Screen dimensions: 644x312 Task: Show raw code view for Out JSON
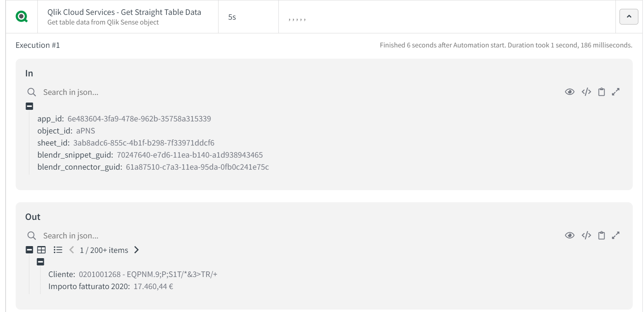[x=586, y=236]
